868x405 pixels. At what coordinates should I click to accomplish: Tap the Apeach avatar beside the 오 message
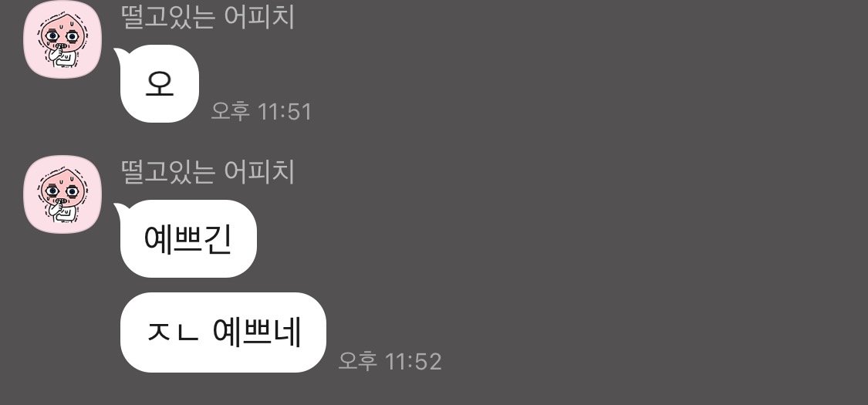click(x=62, y=39)
